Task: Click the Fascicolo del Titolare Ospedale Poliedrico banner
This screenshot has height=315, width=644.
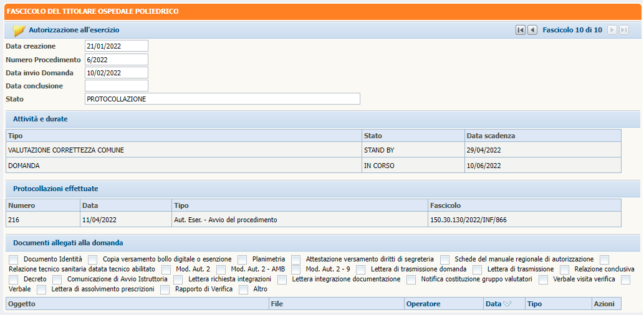Action: tap(322, 11)
